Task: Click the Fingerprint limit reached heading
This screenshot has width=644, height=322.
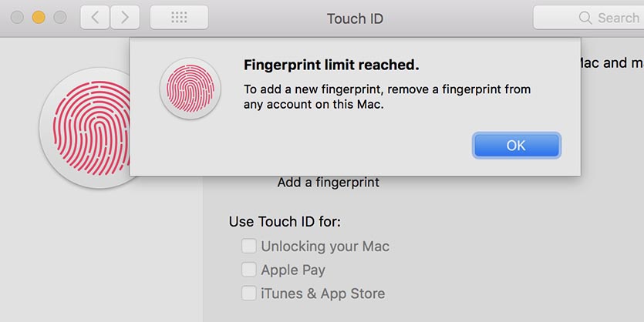Action: pyautogui.click(x=332, y=65)
